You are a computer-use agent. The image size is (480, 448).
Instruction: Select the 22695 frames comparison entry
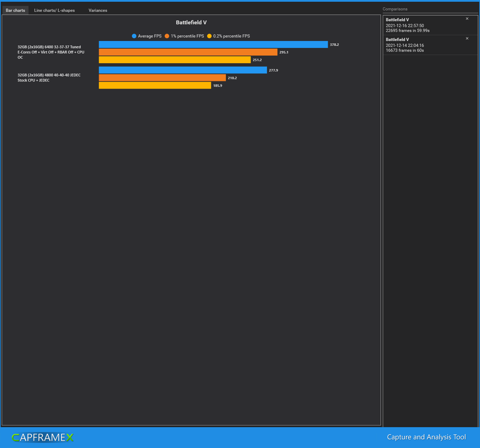430,25
